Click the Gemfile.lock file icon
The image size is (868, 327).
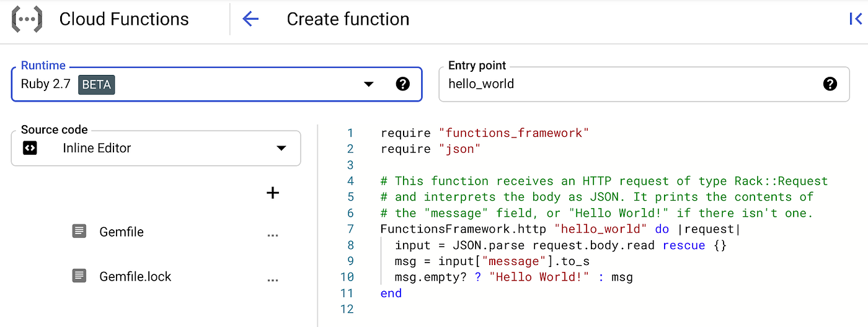tap(79, 276)
